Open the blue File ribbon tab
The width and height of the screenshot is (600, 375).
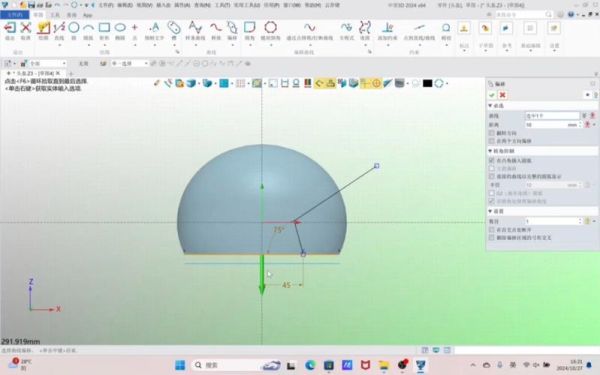pos(15,15)
